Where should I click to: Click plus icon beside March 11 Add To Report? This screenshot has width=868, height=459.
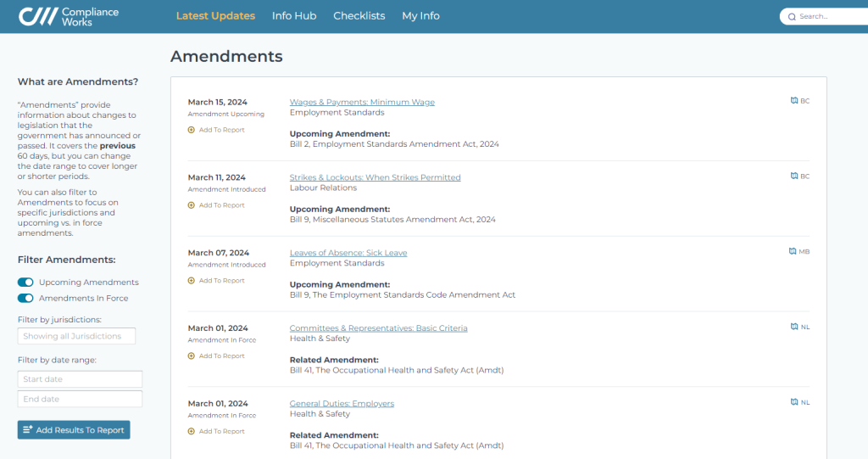pyautogui.click(x=192, y=205)
